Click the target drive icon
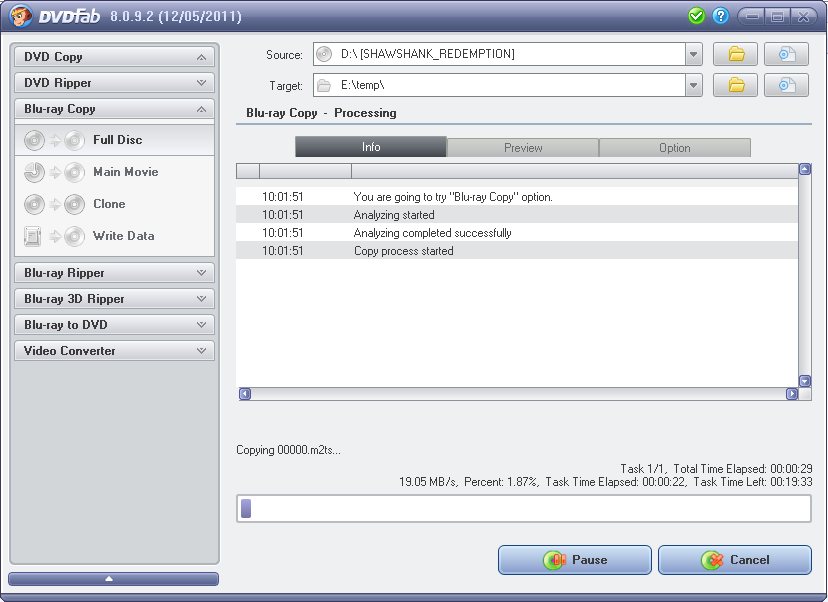Image resolution: width=828 pixels, height=602 pixels. (x=786, y=85)
